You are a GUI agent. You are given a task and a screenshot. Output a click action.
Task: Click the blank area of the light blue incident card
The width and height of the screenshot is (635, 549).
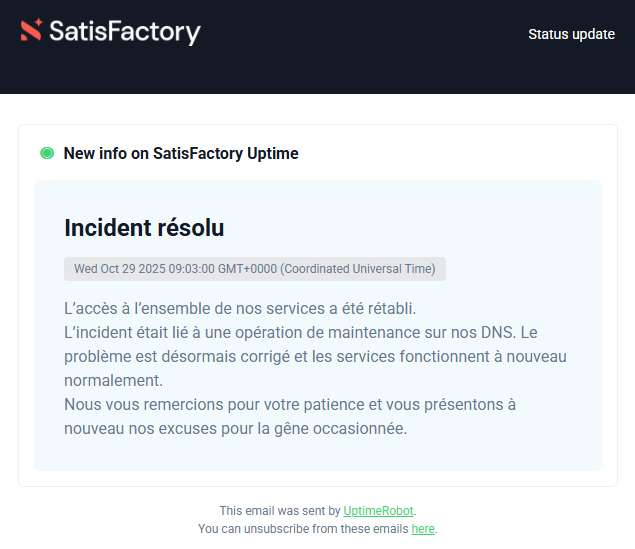520,230
